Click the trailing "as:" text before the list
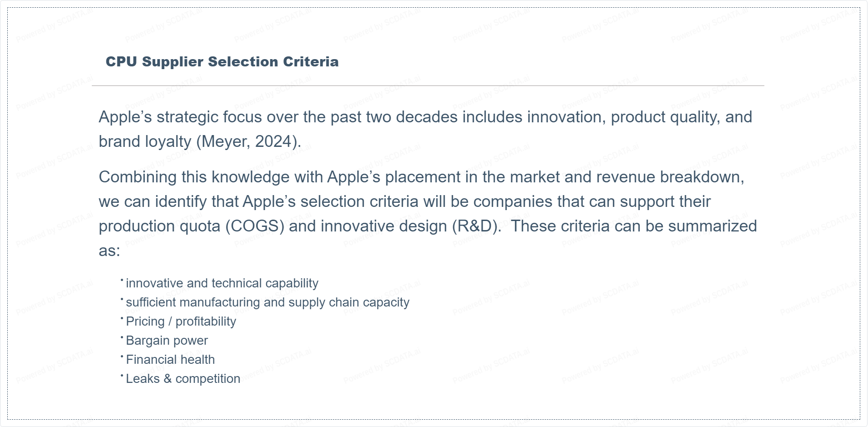Image resolution: width=868 pixels, height=427 pixels. tap(109, 251)
